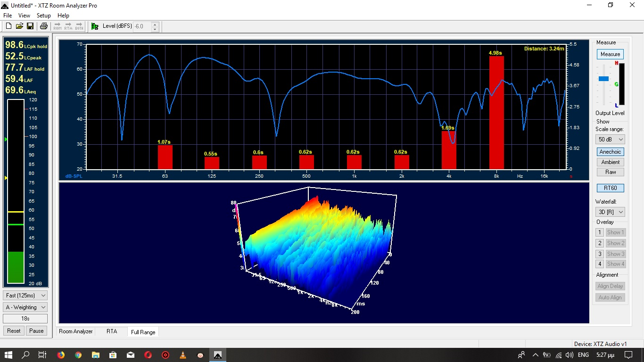This screenshot has height=362, width=644.
Task: Open the View menu
Action: (x=24, y=16)
